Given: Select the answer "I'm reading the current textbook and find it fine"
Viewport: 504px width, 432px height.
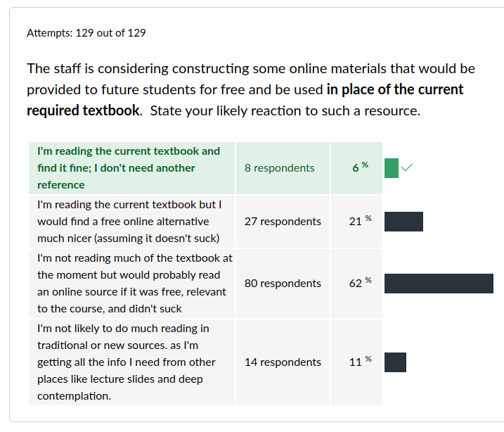Looking at the screenshot, I should [131, 168].
